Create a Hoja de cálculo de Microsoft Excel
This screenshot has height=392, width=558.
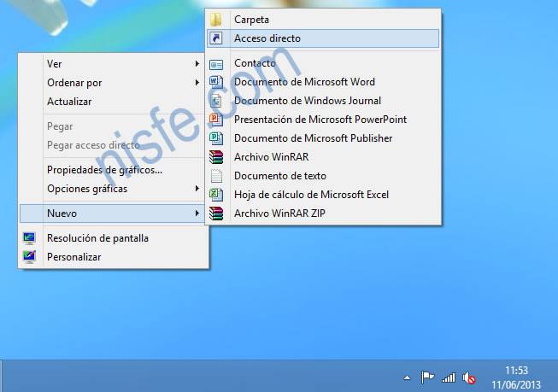[x=323, y=195]
